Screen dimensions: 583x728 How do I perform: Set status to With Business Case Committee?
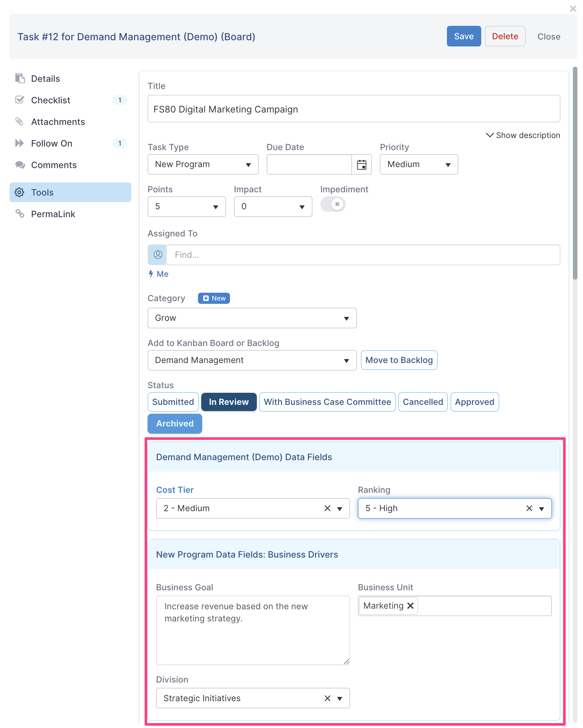[x=327, y=402]
